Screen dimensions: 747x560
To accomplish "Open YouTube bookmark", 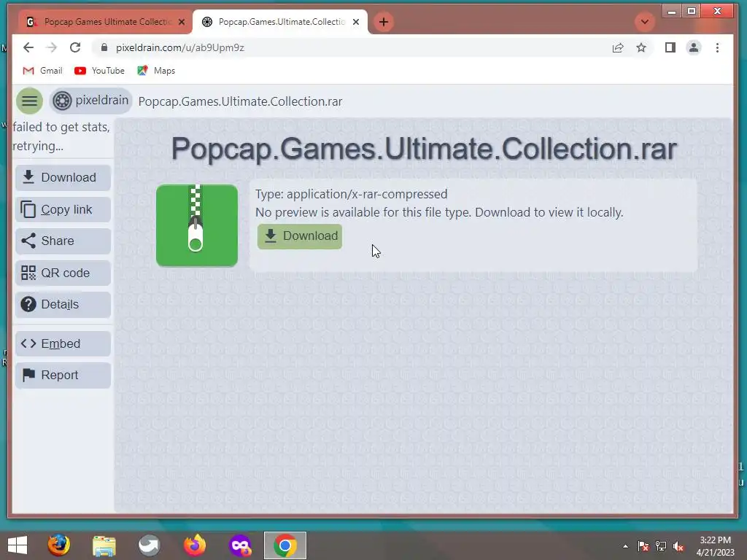I will 99,71.
